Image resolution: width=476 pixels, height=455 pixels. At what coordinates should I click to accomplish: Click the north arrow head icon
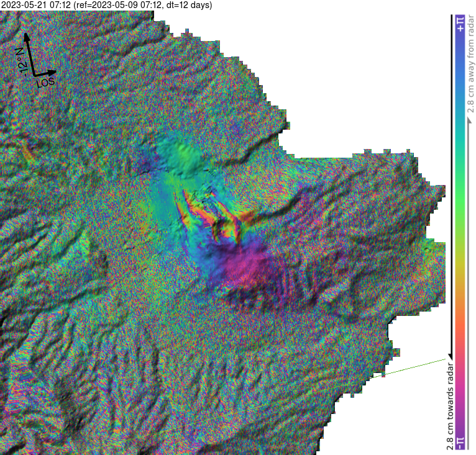pos(27,37)
